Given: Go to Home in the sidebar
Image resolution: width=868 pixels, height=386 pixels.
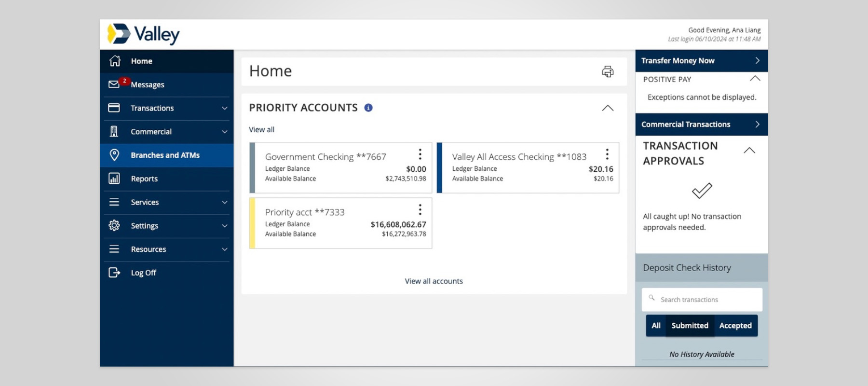Looking at the screenshot, I should (x=167, y=61).
